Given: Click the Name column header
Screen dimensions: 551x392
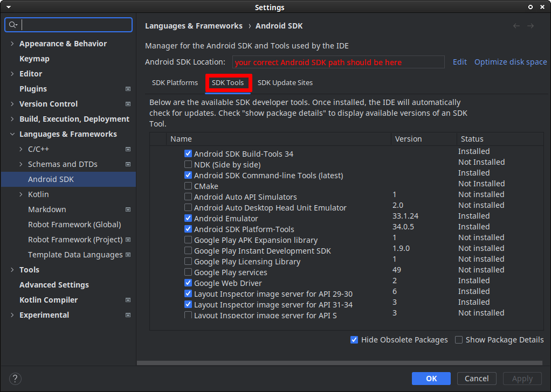Looking at the screenshot, I should (x=279, y=139).
